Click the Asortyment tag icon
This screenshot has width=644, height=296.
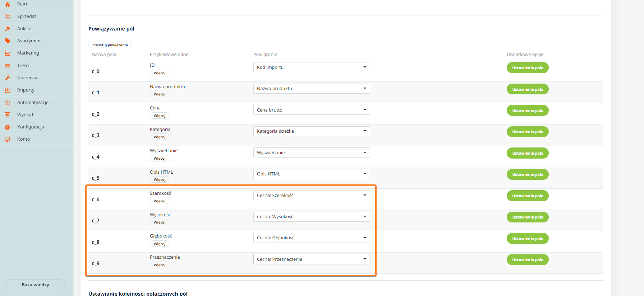(8, 41)
